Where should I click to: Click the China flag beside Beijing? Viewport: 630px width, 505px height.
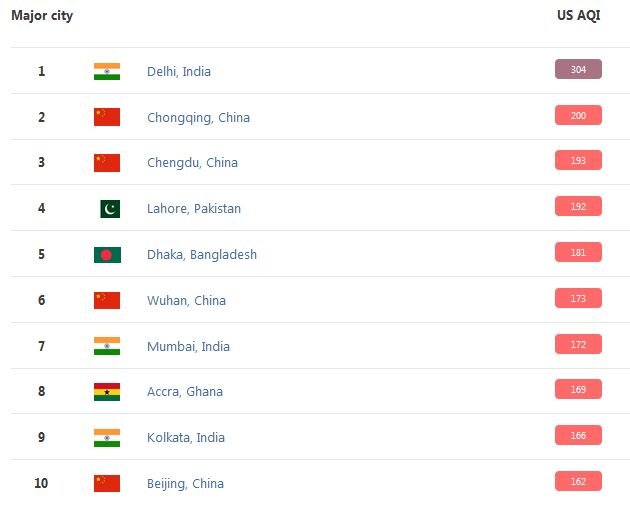coord(107,484)
